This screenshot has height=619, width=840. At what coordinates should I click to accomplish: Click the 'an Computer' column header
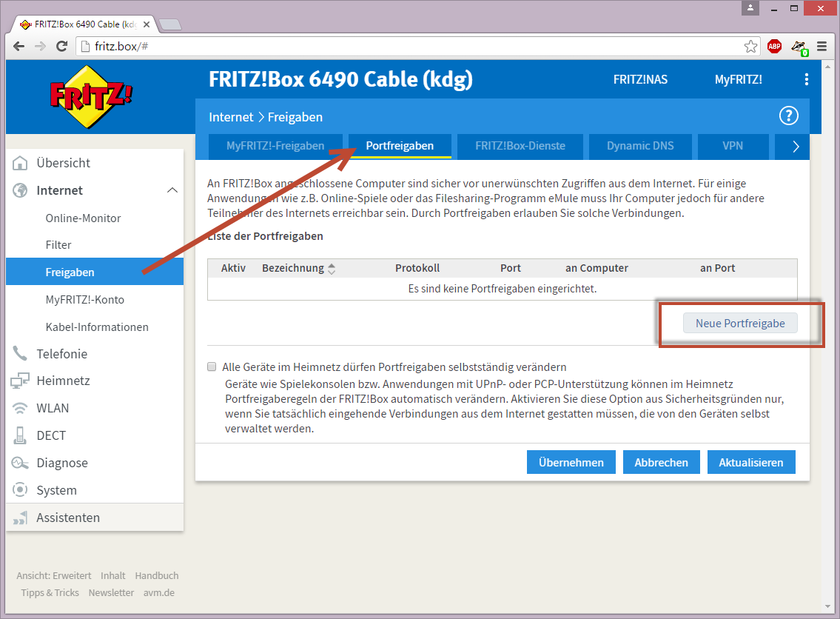click(597, 268)
